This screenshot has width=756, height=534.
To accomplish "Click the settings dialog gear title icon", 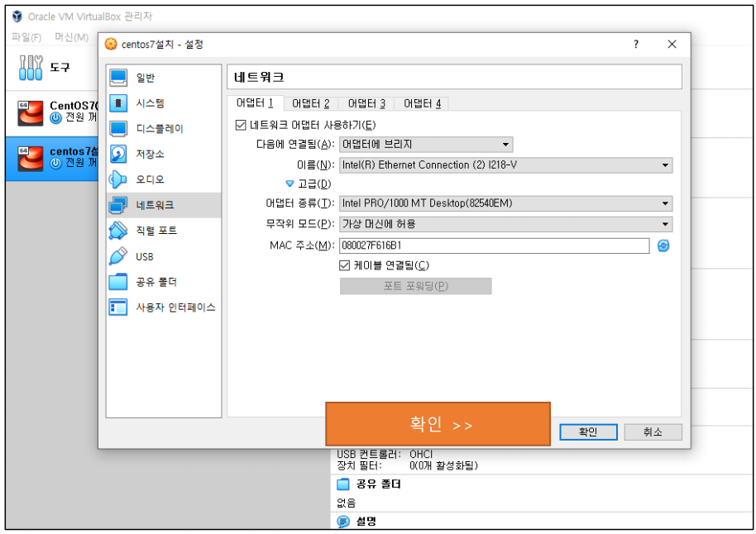I will [x=111, y=45].
